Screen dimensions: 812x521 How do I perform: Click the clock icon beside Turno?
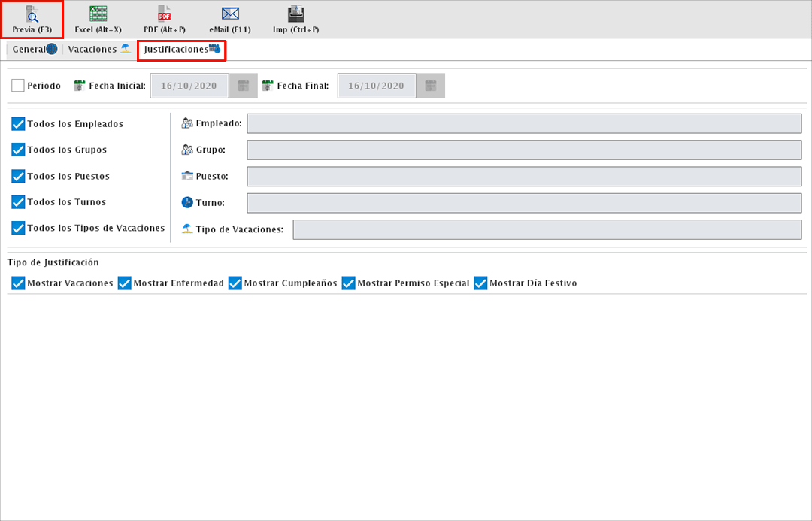tap(187, 202)
